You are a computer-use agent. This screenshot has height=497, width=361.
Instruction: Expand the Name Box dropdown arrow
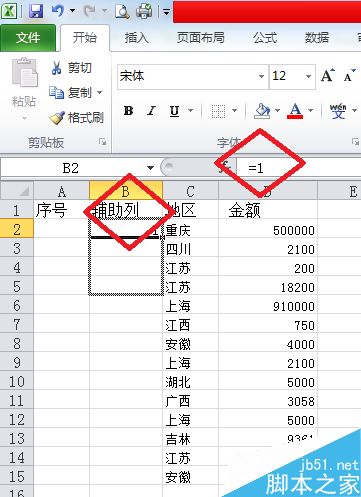[150, 168]
